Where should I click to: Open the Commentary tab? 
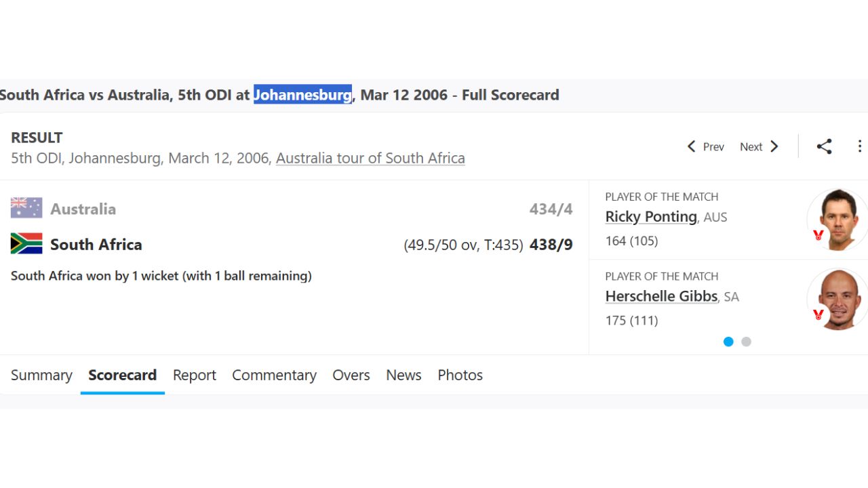[x=274, y=375]
